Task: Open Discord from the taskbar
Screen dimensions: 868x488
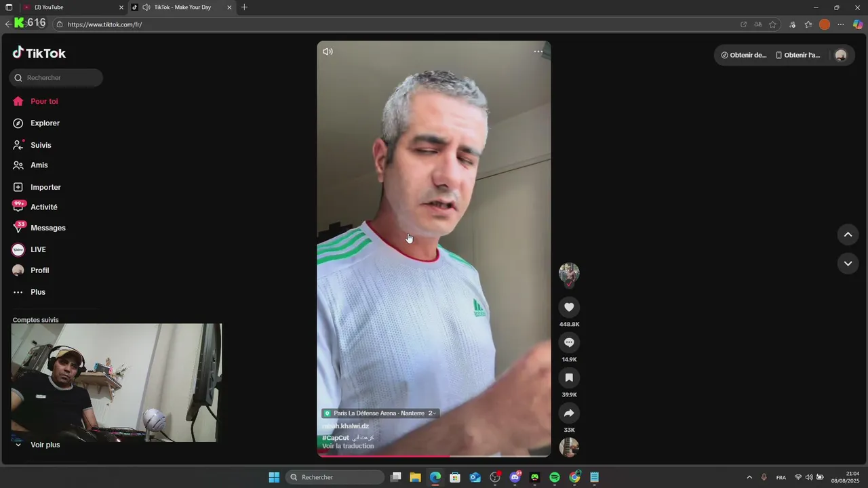Action: pyautogui.click(x=515, y=477)
